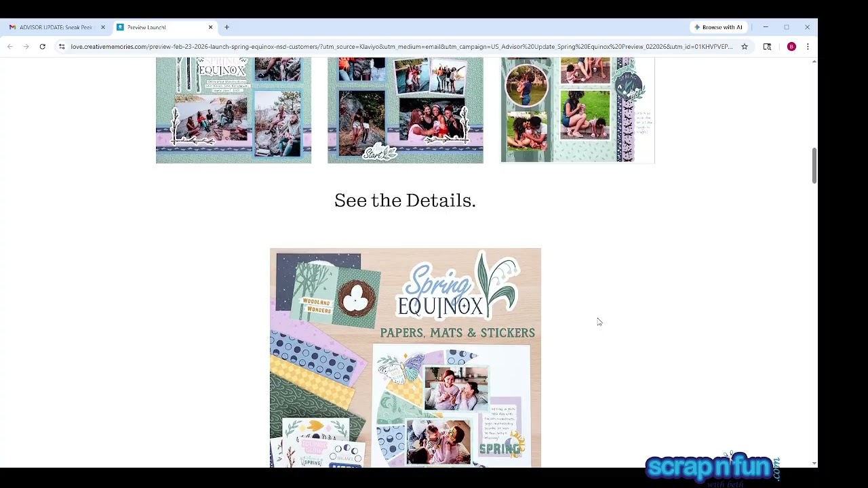The height and width of the screenshot is (488, 868).
Task: Click the Spring Equinox Papers, Mats & Stickers image
Action: [x=406, y=357]
